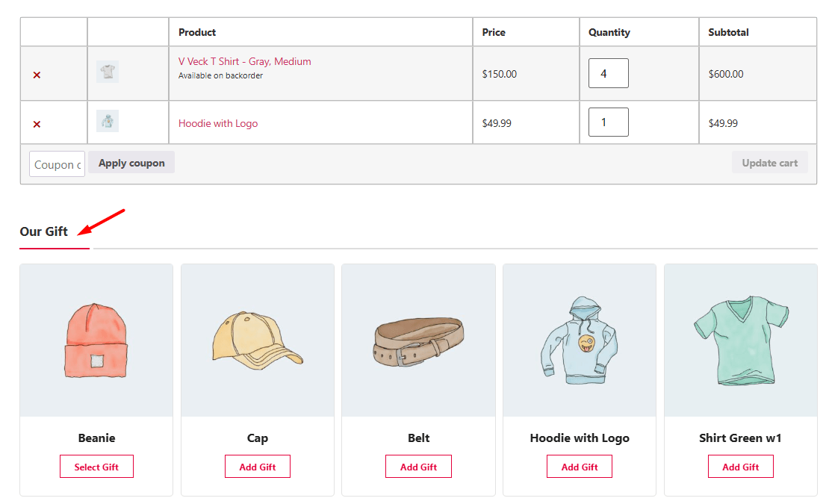Open V Veck T Shirt - Gray, Medium link
The height and width of the screenshot is (504, 826).
click(x=244, y=62)
